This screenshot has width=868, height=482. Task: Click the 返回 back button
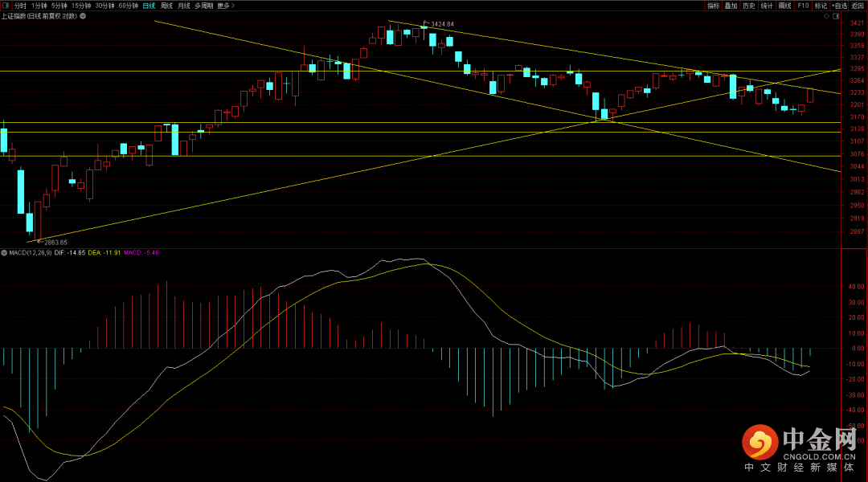pyautogui.click(x=858, y=6)
